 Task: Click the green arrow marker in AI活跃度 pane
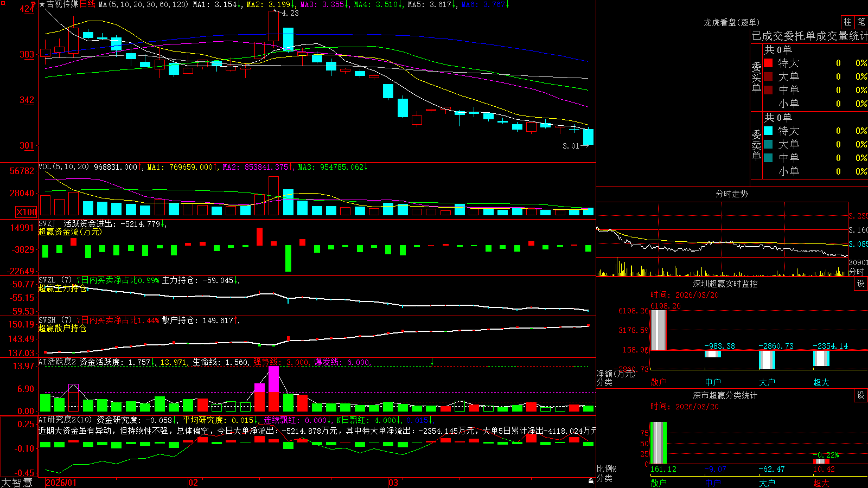[432, 362]
